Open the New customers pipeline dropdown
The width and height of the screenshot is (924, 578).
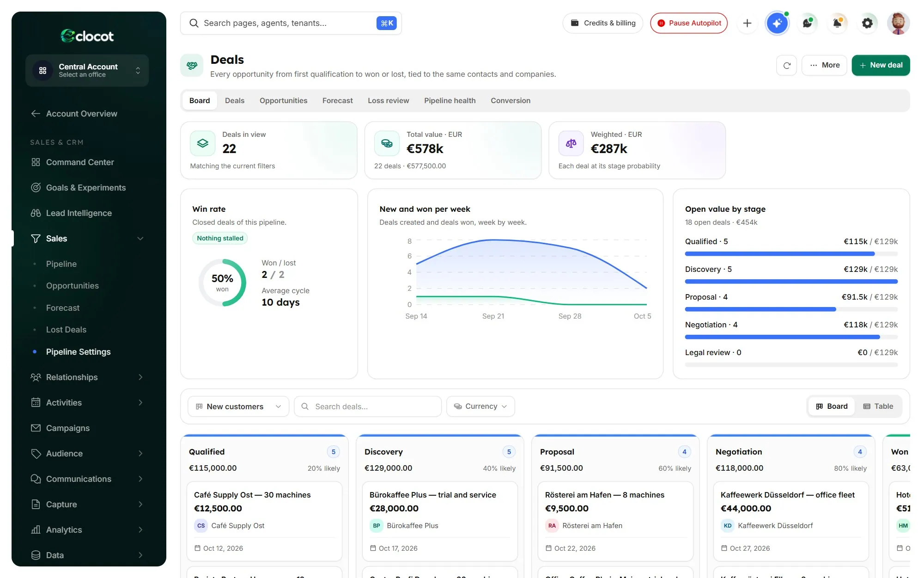[238, 406]
